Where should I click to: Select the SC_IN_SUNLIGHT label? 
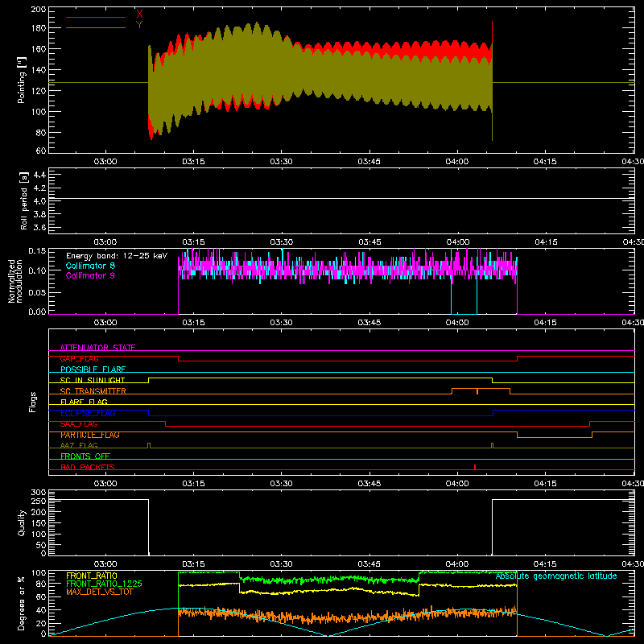(93, 380)
